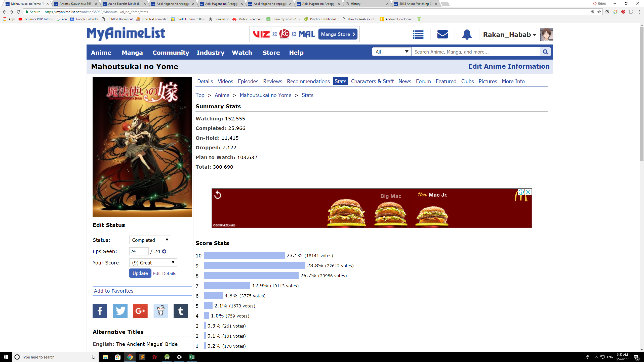
Task: Click the score 9 vote bar
Action: tap(255, 265)
